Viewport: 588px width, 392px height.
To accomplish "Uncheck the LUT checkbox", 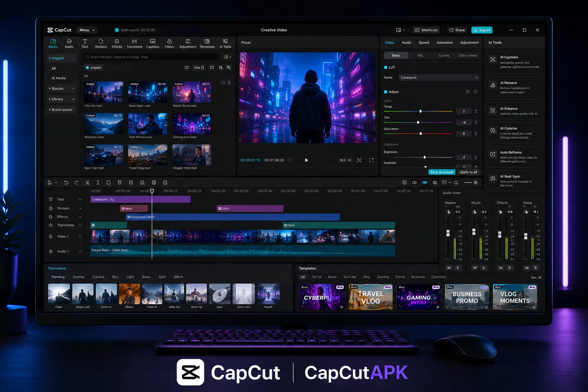I will coord(385,67).
